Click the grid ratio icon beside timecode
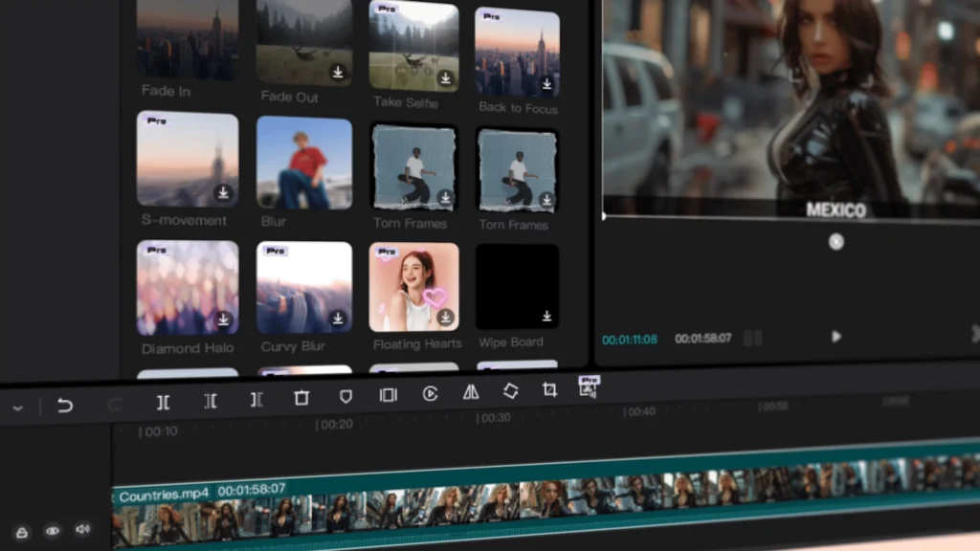 point(753,338)
